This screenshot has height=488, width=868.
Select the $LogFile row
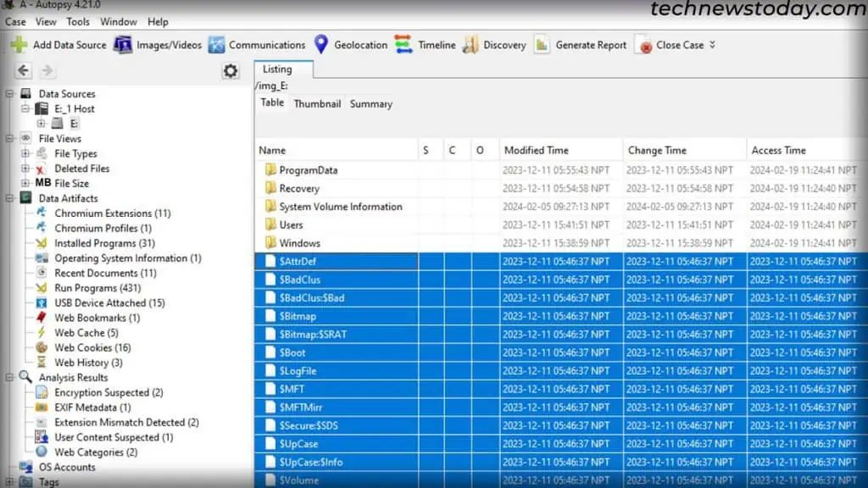[x=561, y=371]
